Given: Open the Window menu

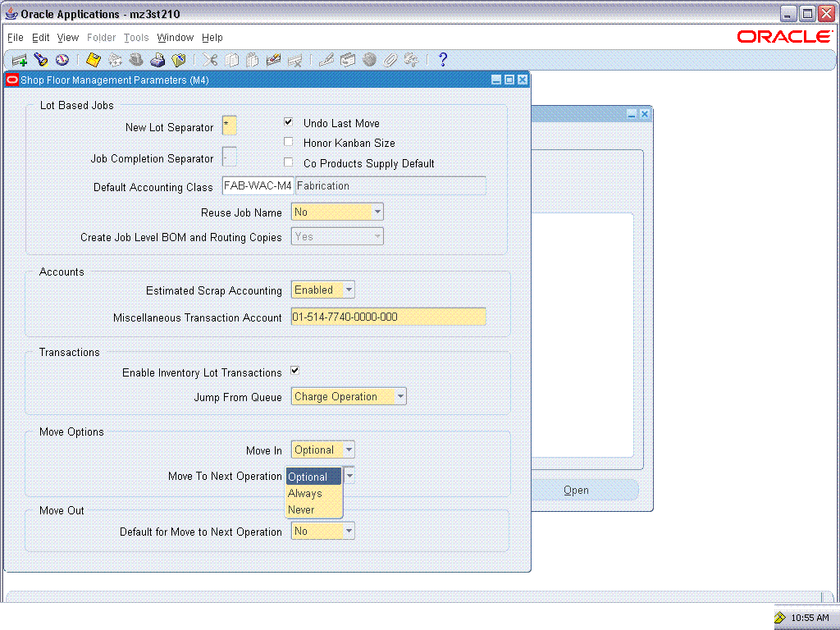Looking at the screenshot, I should pyautogui.click(x=176, y=38).
